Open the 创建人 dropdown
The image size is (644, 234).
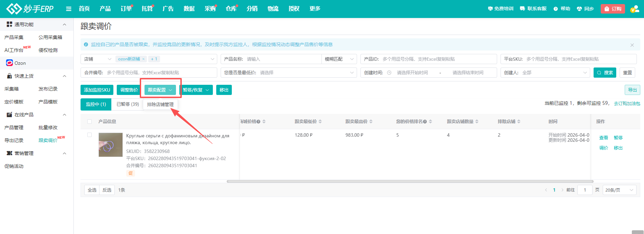tap(545, 73)
